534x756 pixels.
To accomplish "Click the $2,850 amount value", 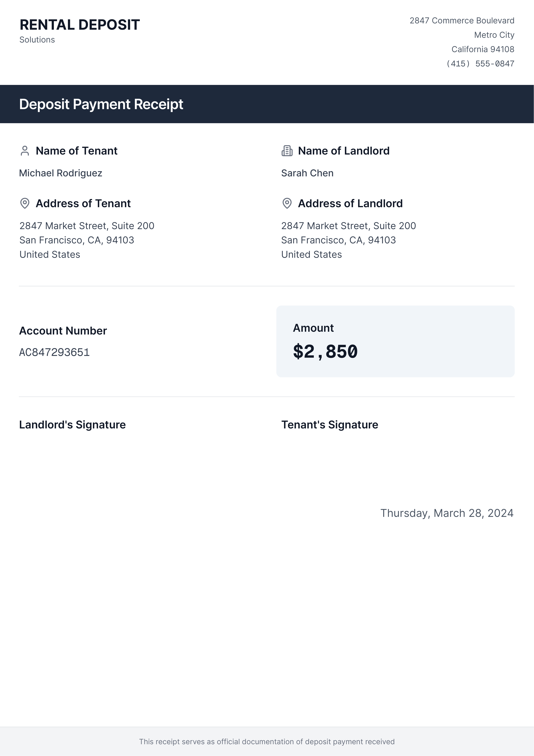I will pyautogui.click(x=325, y=352).
